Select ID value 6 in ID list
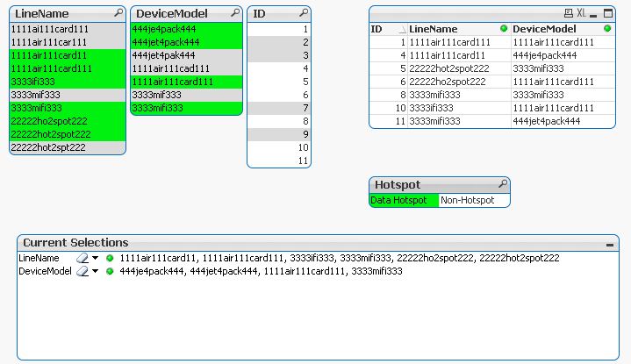This screenshot has height=364, width=631. 279,95
